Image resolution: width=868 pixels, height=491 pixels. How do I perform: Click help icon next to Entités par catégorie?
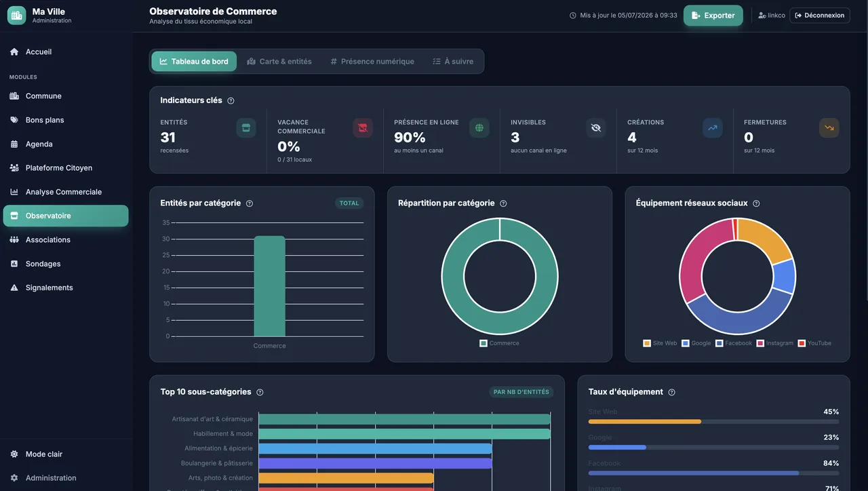pos(250,203)
